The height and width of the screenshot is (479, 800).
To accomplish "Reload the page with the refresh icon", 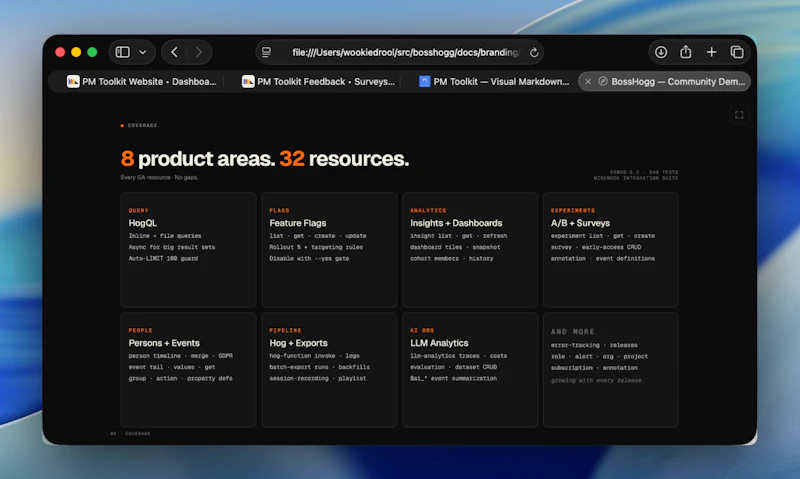I will pos(534,53).
